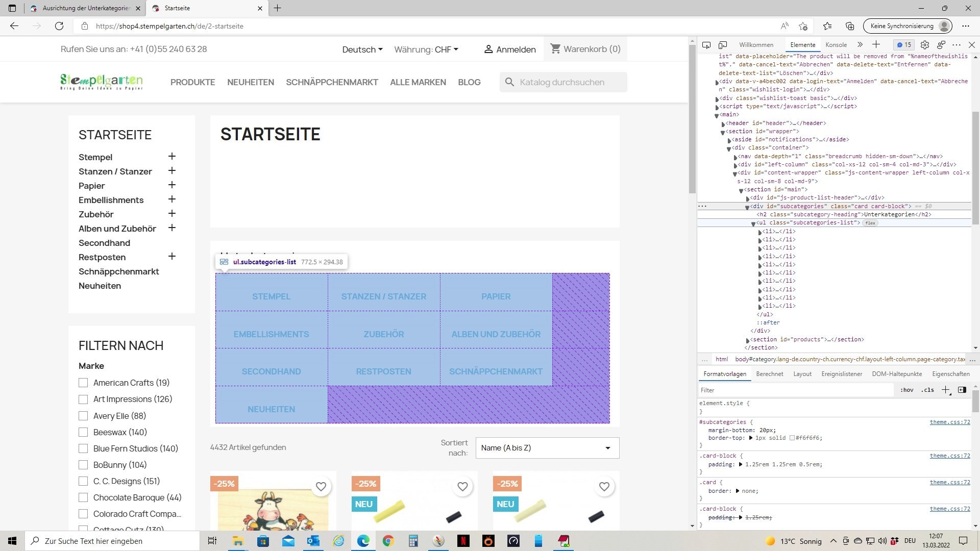Click Anmelden to sign in
This screenshot has height=551, width=980.
pos(510,49)
